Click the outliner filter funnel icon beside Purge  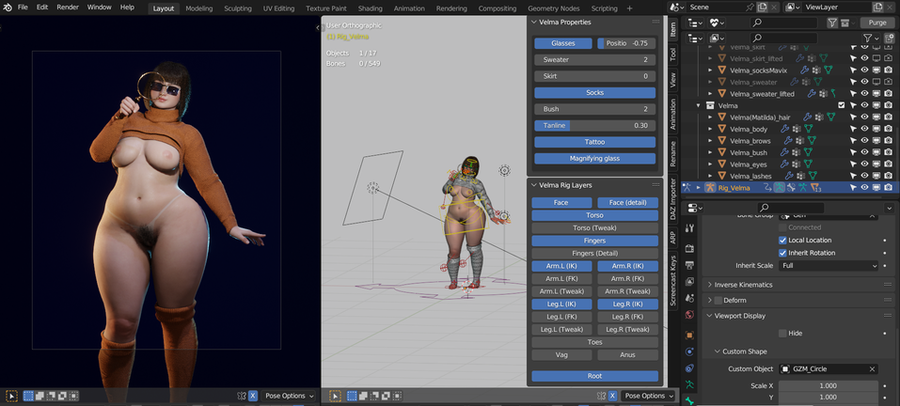832,22
